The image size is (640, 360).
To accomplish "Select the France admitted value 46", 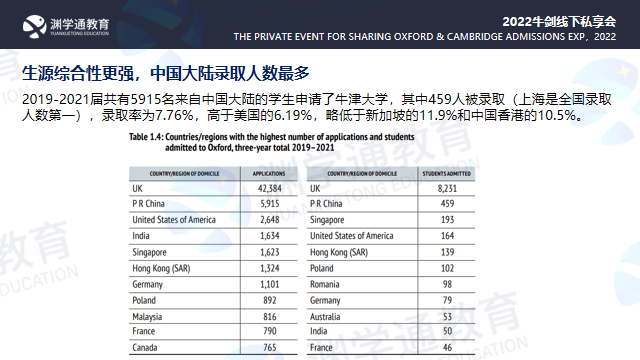I will (x=447, y=347).
